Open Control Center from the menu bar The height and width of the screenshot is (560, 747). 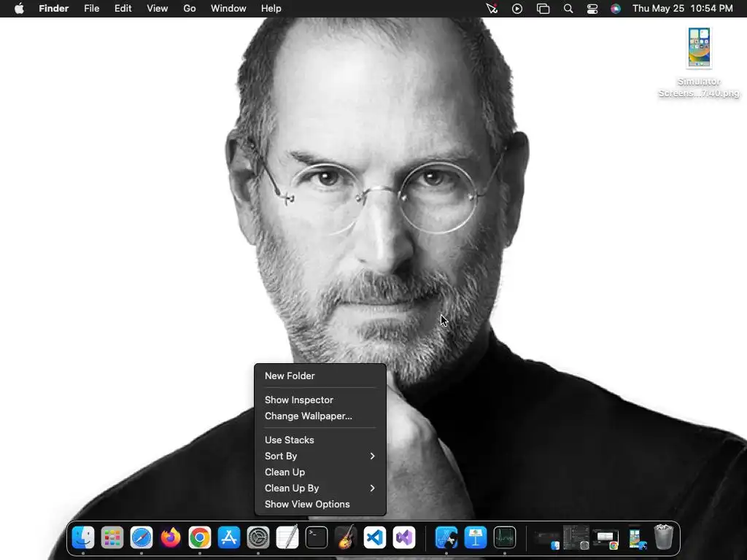click(x=592, y=9)
